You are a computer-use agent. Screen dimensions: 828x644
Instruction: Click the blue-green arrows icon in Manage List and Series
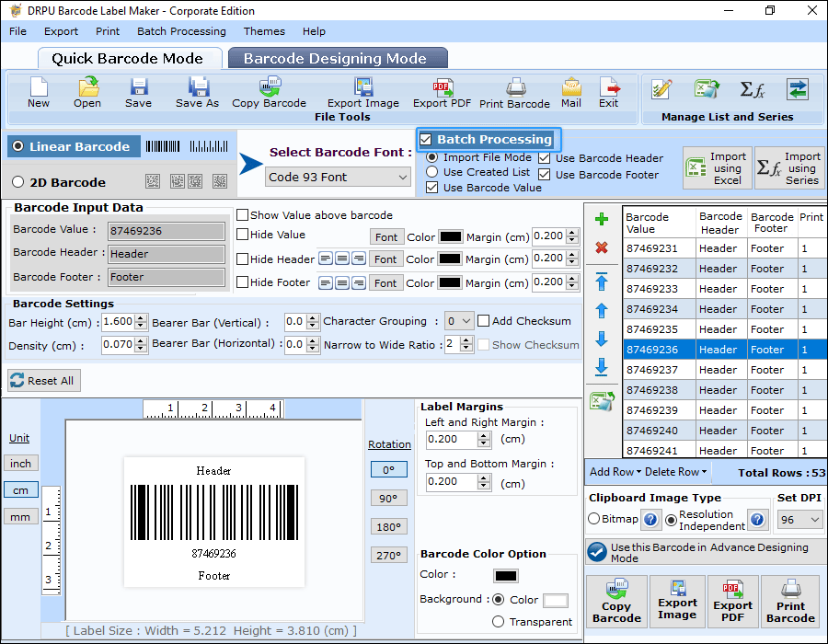pos(798,88)
